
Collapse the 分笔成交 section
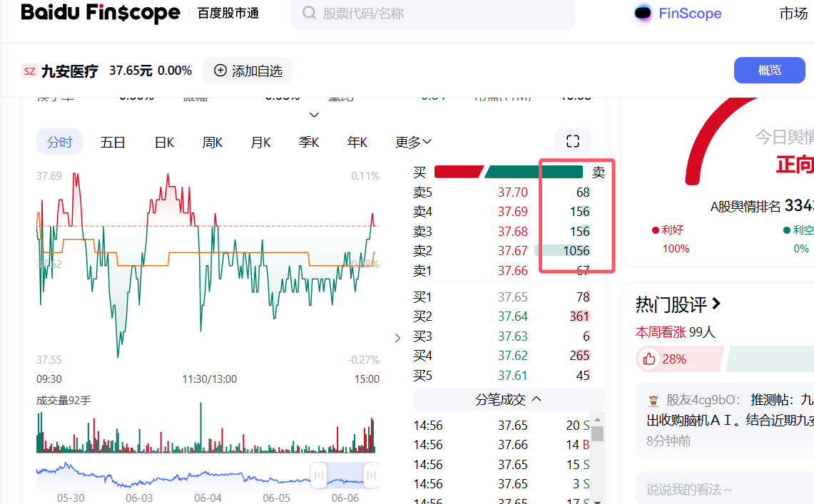tap(508, 399)
